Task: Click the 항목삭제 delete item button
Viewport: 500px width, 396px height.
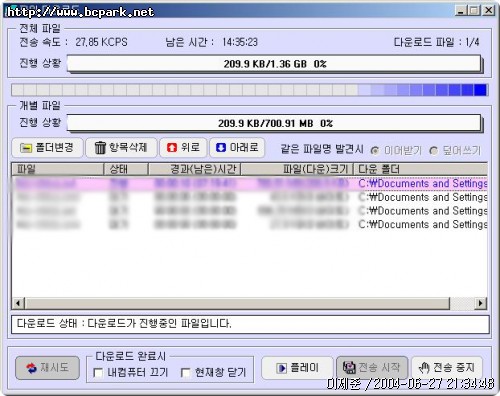Action: tap(121, 148)
